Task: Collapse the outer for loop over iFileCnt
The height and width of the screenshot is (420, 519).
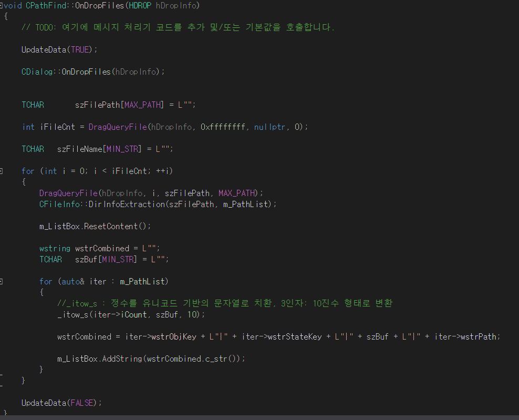Action: pos(1,171)
